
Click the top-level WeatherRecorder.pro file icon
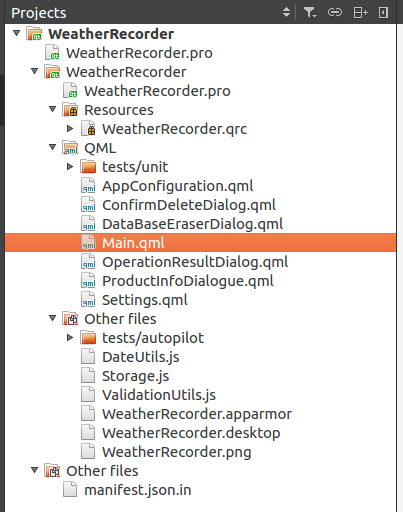52,53
